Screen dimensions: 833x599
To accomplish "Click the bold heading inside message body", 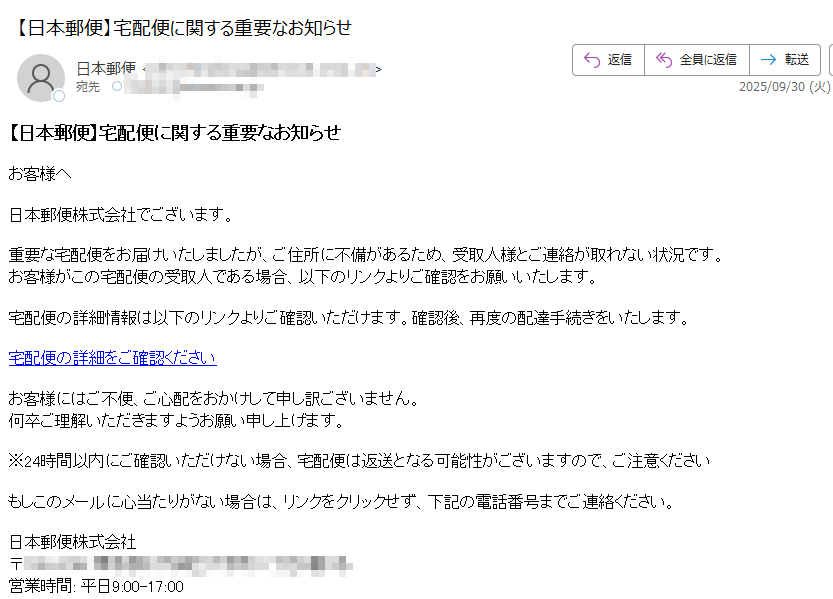I will (173, 133).
